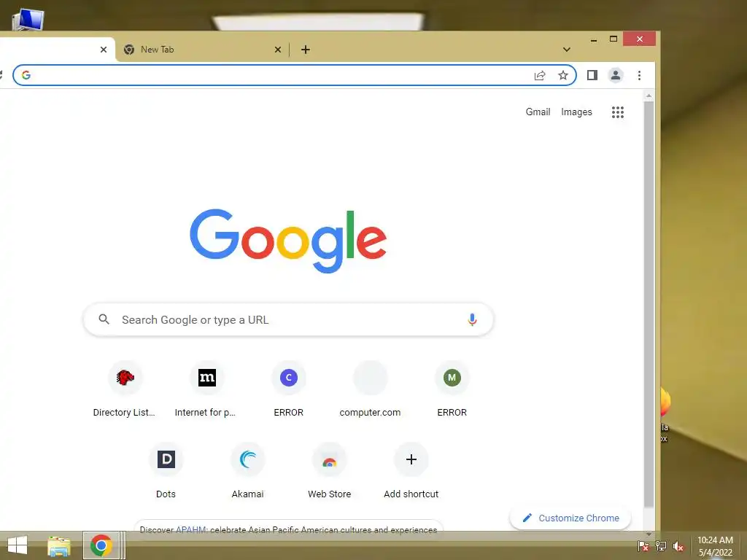Open the clock showing 10:24 AM
The height and width of the screenshot is (560, 747).
715,545
